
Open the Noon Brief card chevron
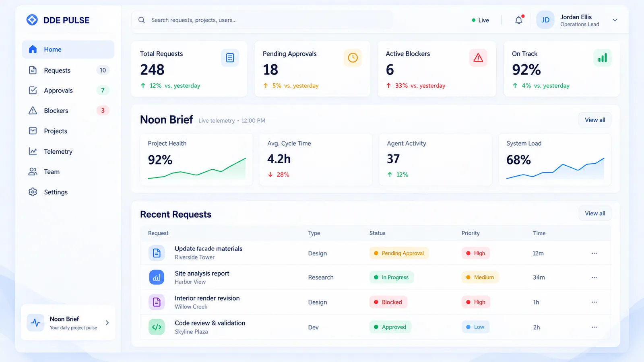coord(107,323)
